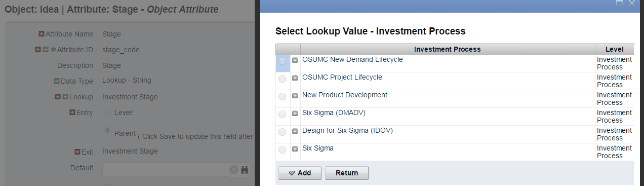Expand OSUMC New Demand Lifecycle row
Screen dimensions: 644x186
[x=295, y=60]
